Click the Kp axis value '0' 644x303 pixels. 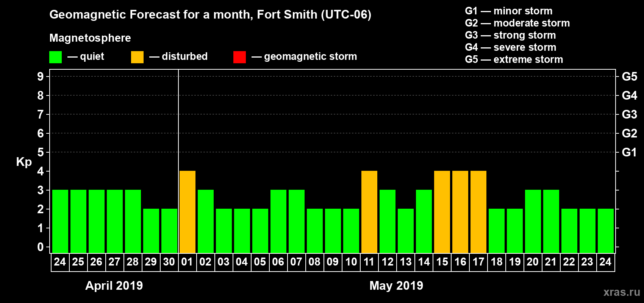coord(41,247)
